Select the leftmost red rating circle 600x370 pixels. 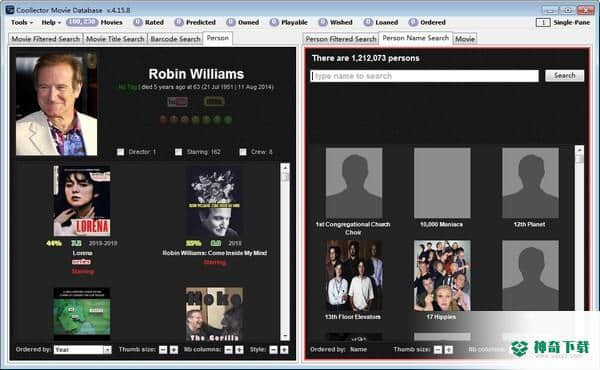tap(163, 120)
